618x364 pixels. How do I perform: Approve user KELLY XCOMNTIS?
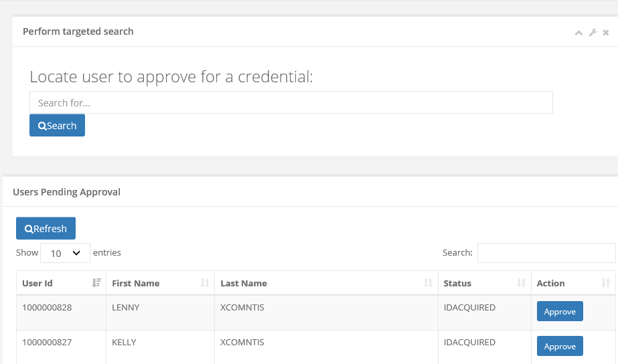(x=559, y=346)
